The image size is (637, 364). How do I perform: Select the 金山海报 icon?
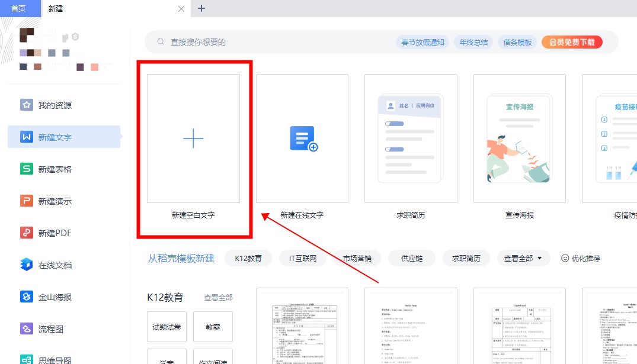27,297
